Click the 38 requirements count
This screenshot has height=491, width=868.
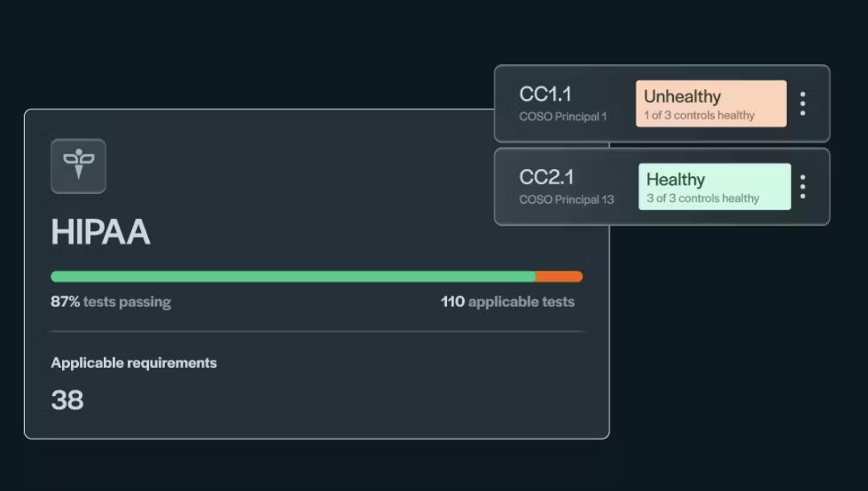68,400
